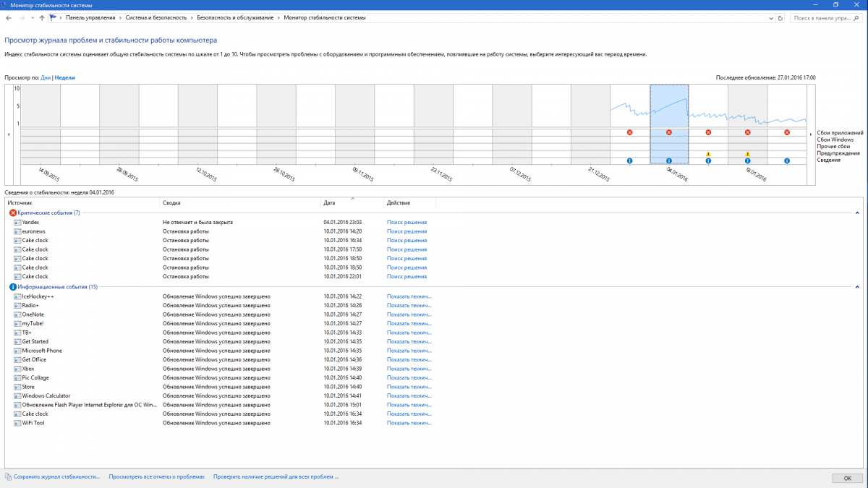868x488 pixels.
Task: Open the address bar history dropdown
Action: pos(770,17)
